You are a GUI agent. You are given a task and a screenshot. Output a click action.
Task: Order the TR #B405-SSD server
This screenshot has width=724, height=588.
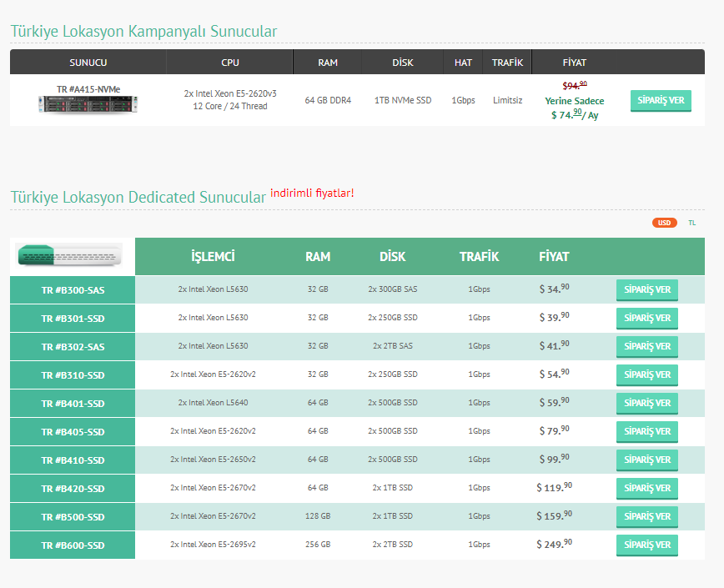tap(647, 431)
